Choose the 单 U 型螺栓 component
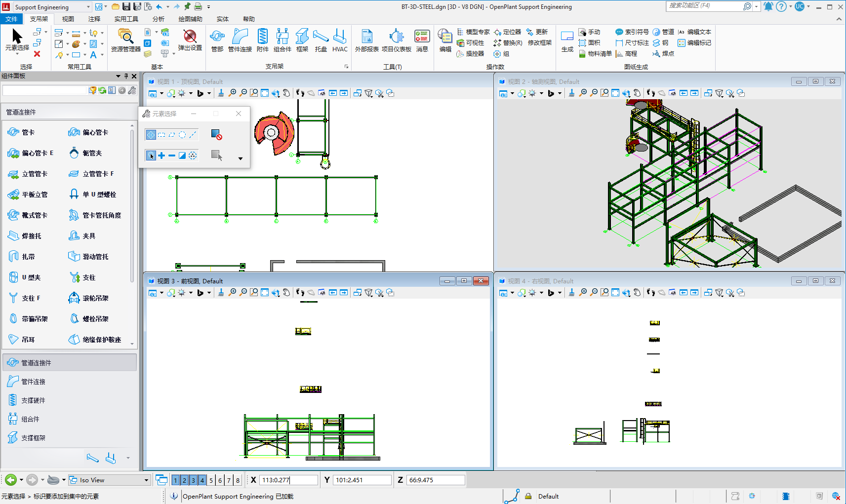The width and height of the screenshot is (846, 504). coord(93,194)
